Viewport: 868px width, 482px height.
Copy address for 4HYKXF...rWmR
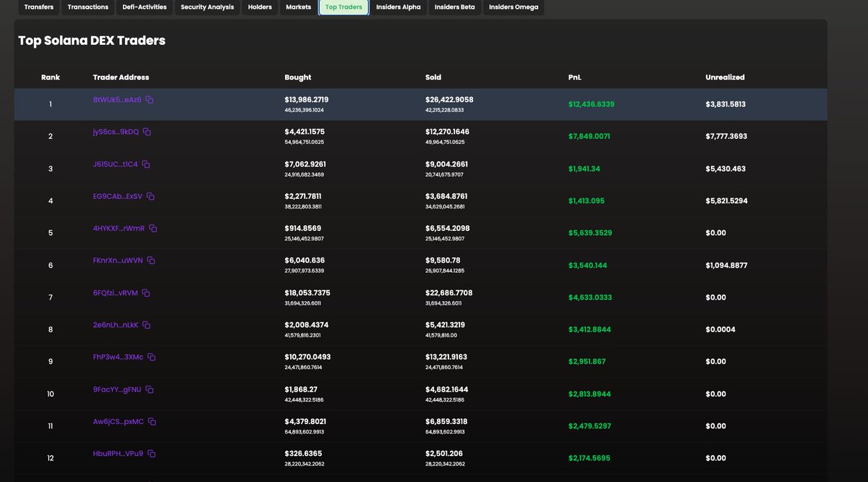click(153, 229)
